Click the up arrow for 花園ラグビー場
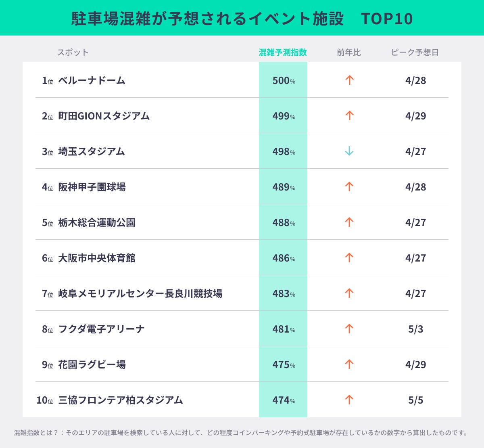The height and width of the screenshot is (448, 484). [349, 364]
